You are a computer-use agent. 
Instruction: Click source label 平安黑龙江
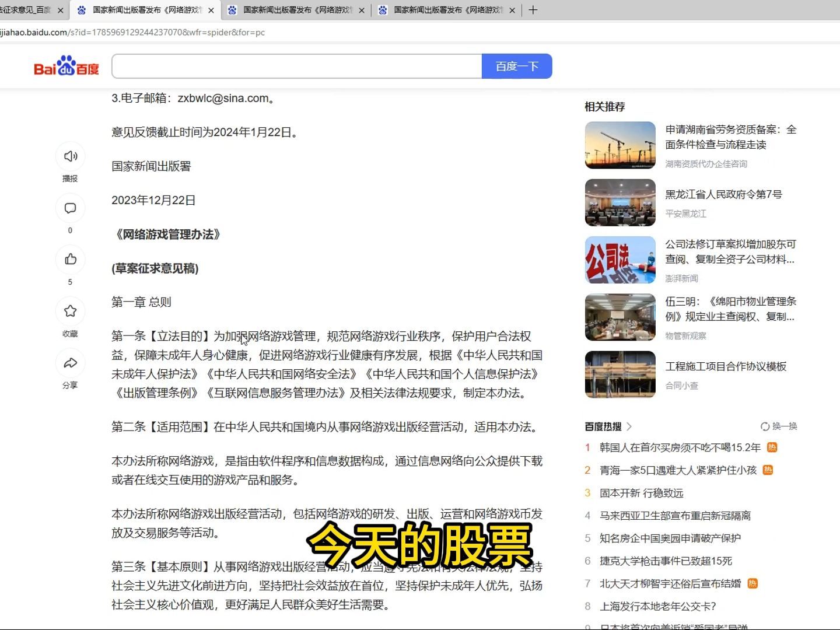coord(686,213)
